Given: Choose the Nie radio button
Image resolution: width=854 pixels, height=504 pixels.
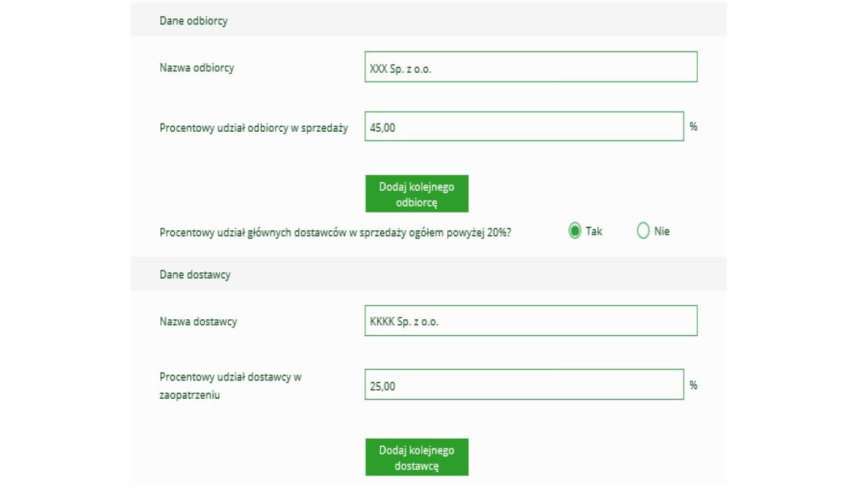Looking at the screenshot, I should click(x=643, y=232).
